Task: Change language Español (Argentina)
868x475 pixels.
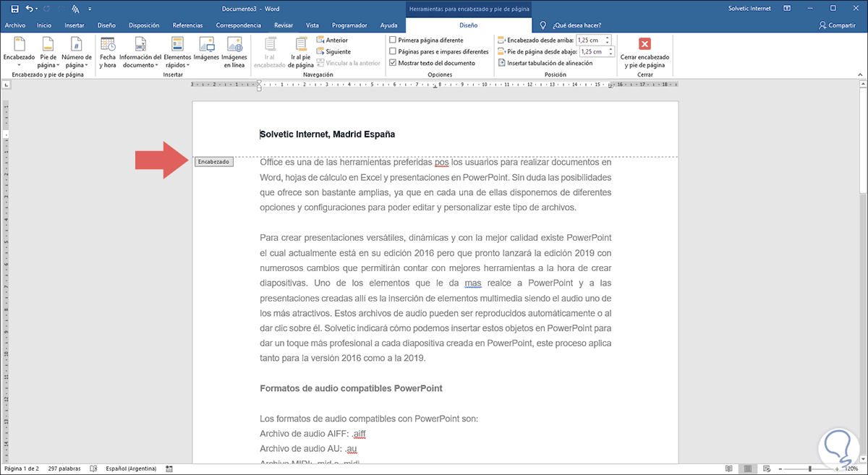Action: (x=129, y=468)
